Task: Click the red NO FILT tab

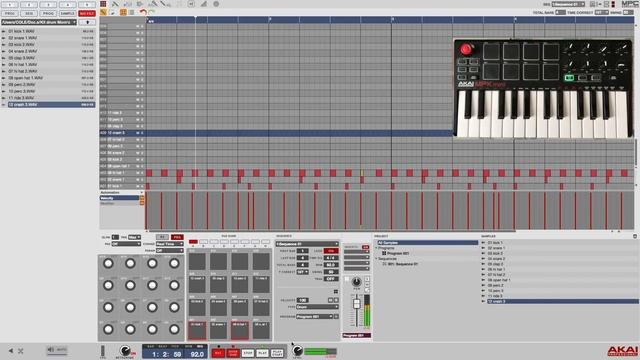Action: (x=87, y=13)
